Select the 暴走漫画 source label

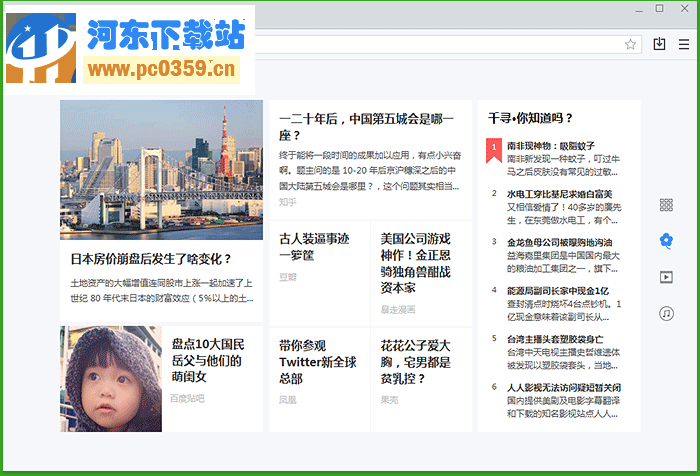click(398, 309)
